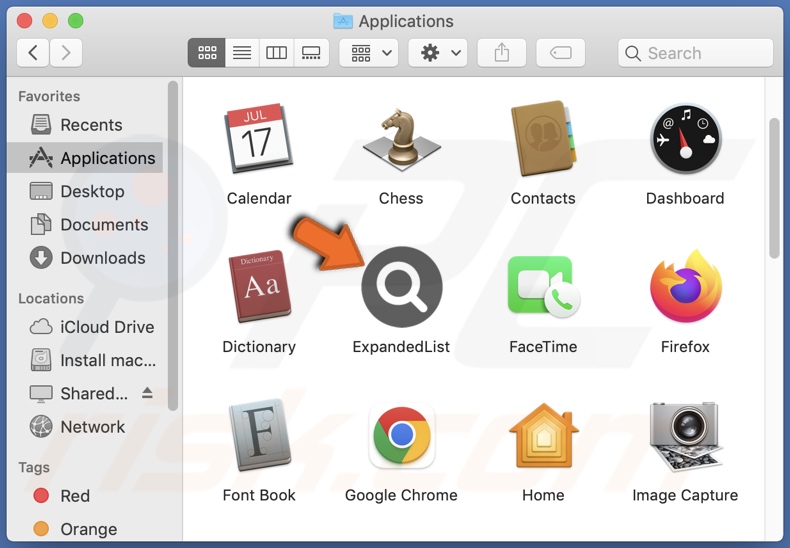Open the group-by arrangement dropdown

(x=369, y=52)
